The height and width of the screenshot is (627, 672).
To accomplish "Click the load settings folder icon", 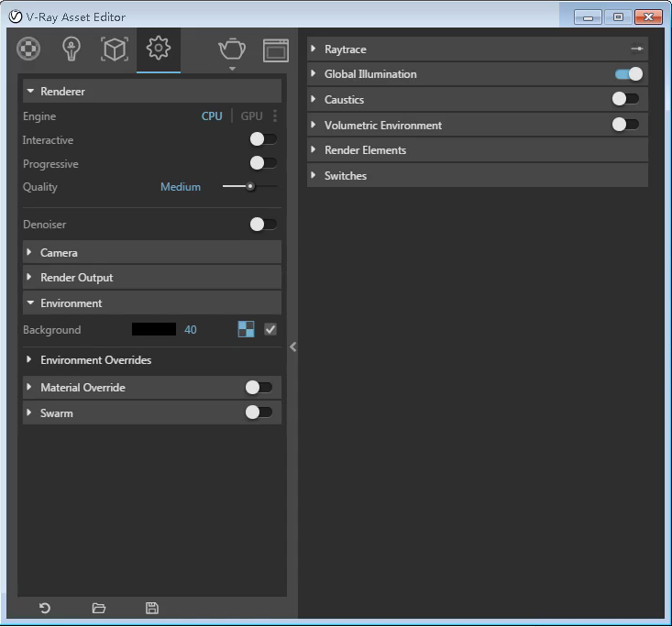I will [x=99, y=608].
